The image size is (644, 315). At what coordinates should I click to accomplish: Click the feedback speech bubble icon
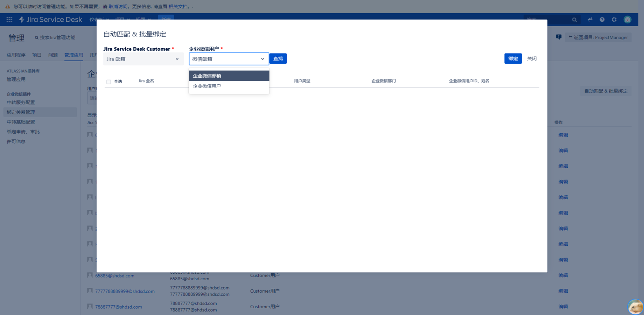point(559,37)
